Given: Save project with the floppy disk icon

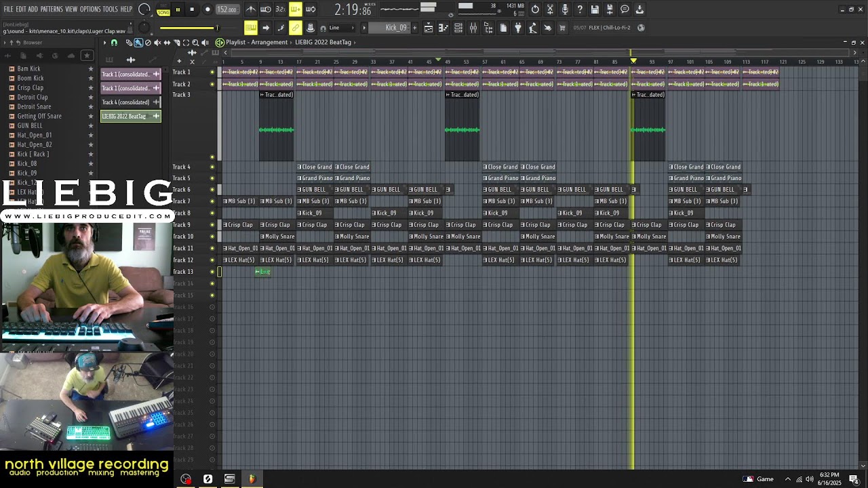Looking at the screenshot, I should point(595,9).
